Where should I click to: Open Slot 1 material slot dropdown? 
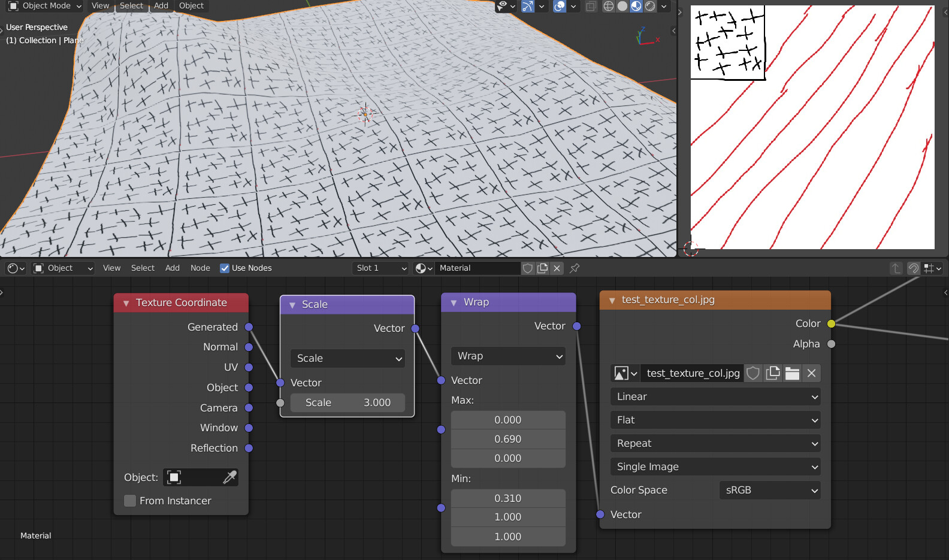coord(382,268)
